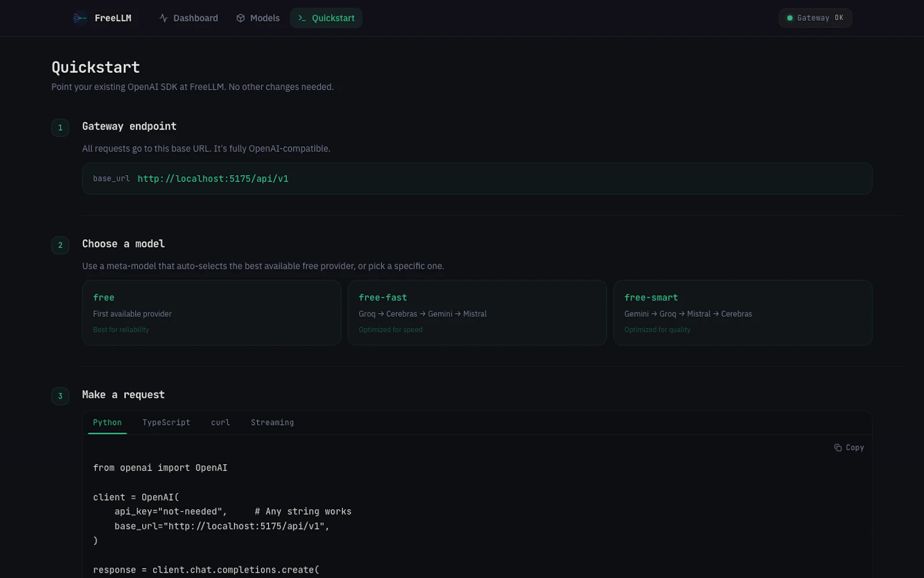Click the 'client = OpenAI(' line
924x578 pixels.
click(136, 497)
